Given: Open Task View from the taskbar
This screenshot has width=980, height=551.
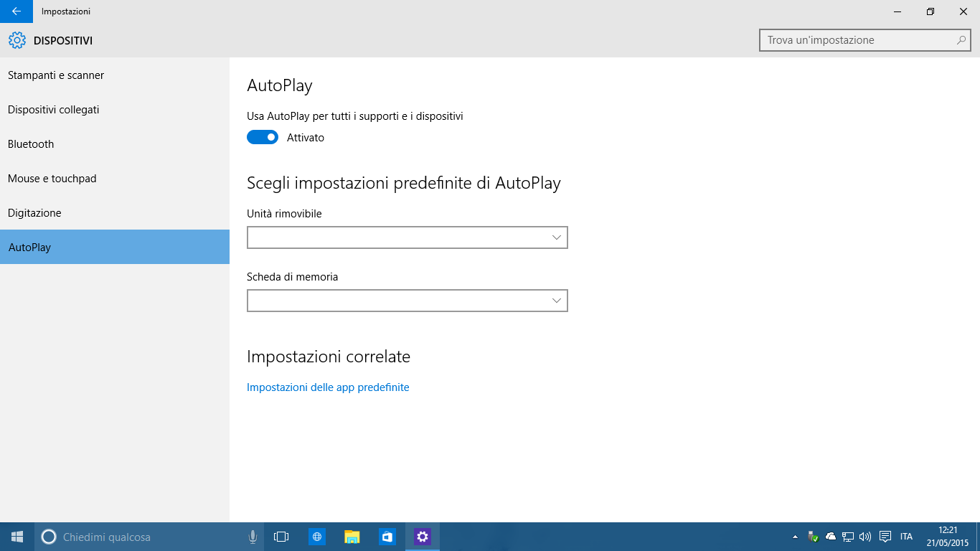Looking at the screenshot, I should click(x=281, y=537).
